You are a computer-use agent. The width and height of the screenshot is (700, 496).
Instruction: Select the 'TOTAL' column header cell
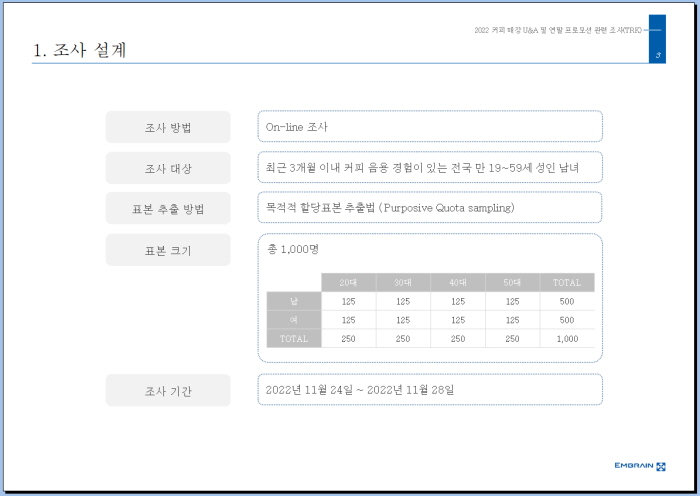(567, 283)
